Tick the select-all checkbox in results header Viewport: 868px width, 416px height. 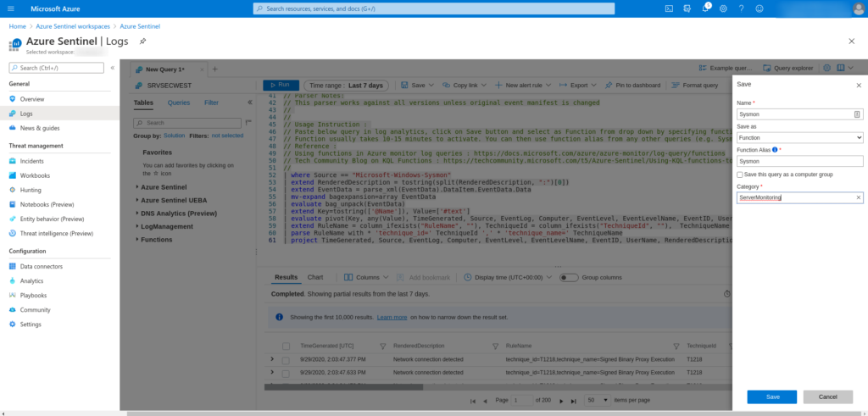(287, 346)
